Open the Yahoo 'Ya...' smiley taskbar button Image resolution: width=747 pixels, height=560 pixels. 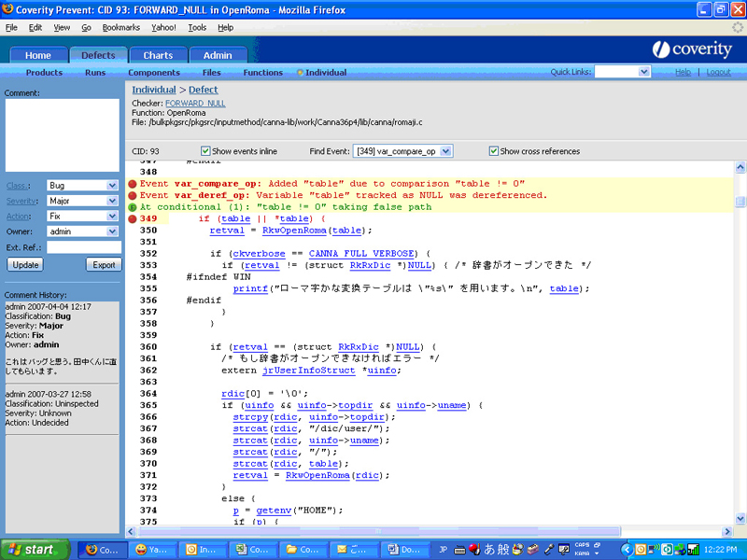pyautogui.click(x=152, y=550)
